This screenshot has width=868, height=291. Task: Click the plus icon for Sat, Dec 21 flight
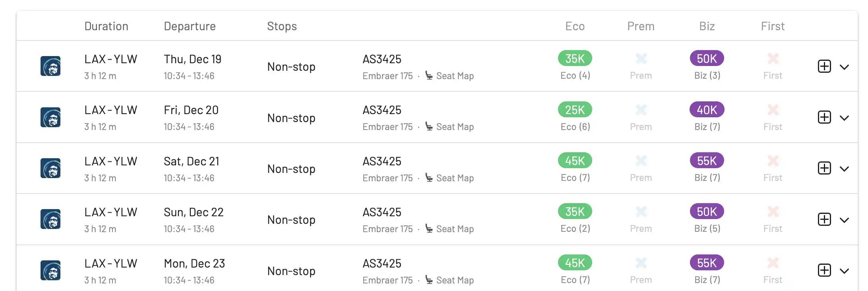coord(824,168)
